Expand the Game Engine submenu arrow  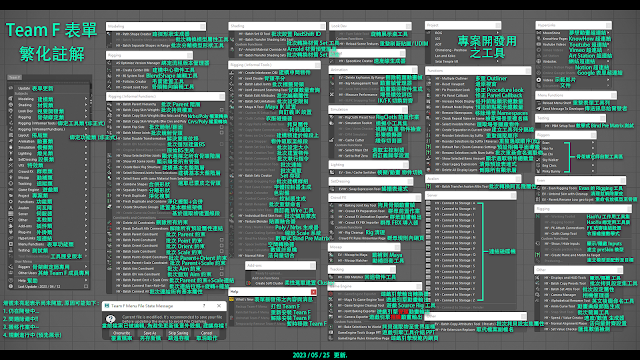[x=86, y=189]
